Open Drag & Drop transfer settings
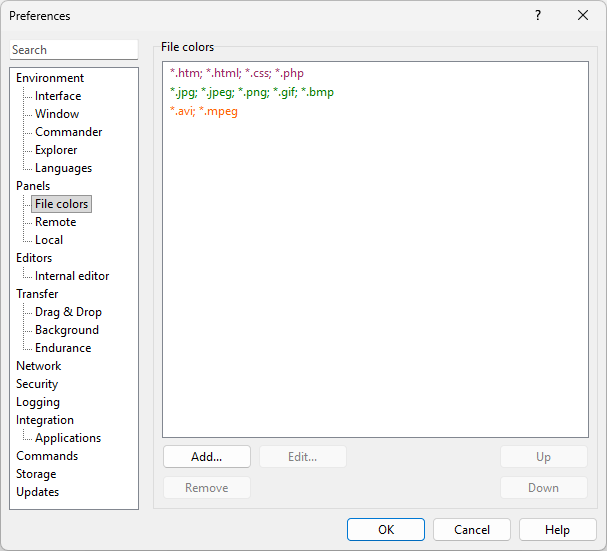607x551 pixels. point(68,312)
